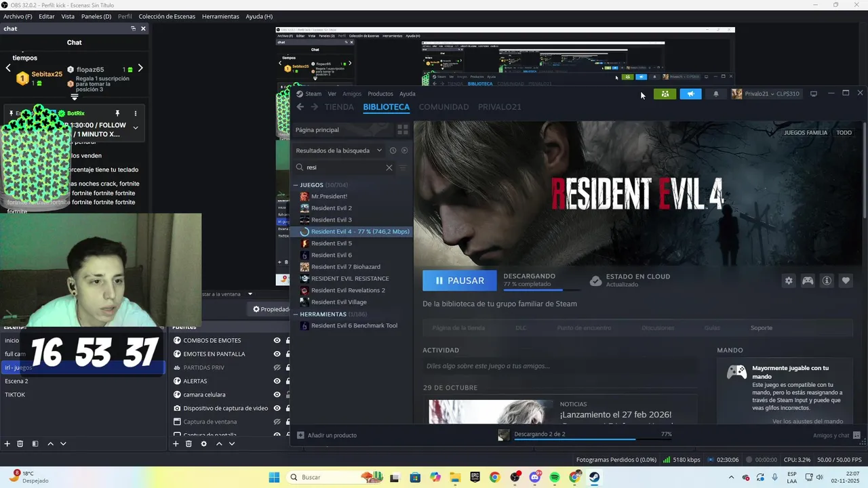Viewport: 868px width, 488px height.
Task: Delete selected scene trash icon
Action: pyautogui.click(x=20, y=444)
